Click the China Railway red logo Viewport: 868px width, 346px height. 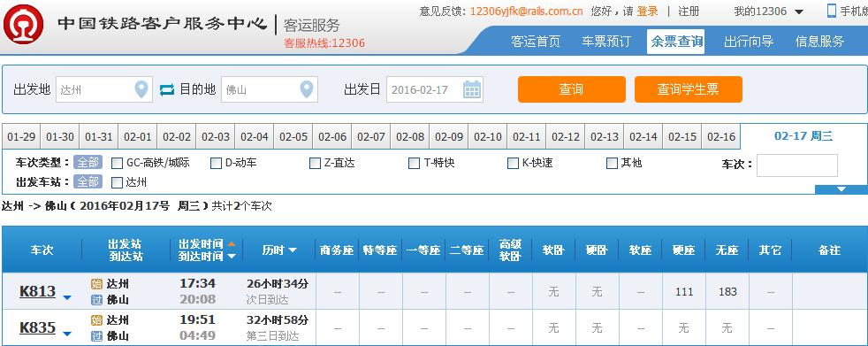click(x=23, y=25)
